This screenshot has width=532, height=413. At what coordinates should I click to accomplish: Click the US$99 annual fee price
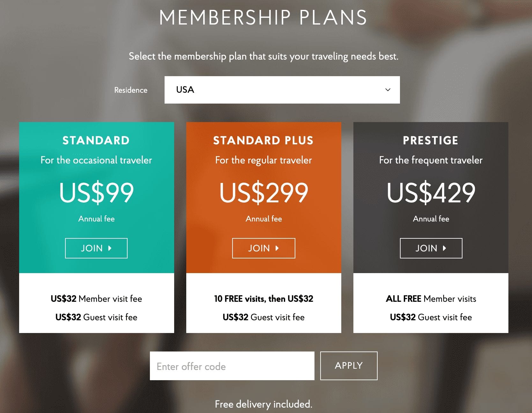coord(96,192)
